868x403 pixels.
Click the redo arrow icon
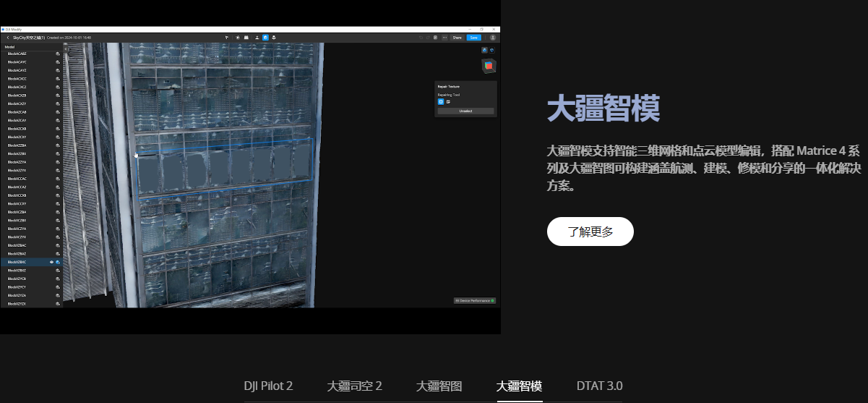tap(427, 37)
